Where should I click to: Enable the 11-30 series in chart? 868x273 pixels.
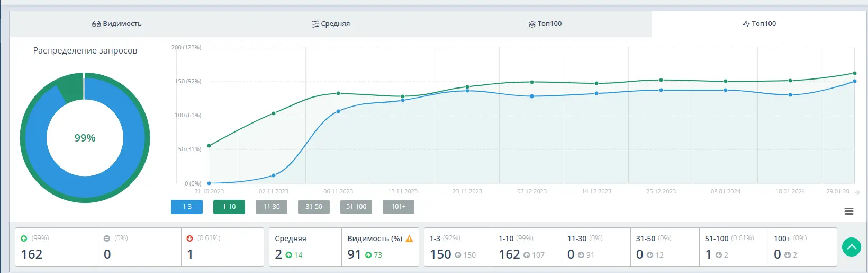coord(272,207)
